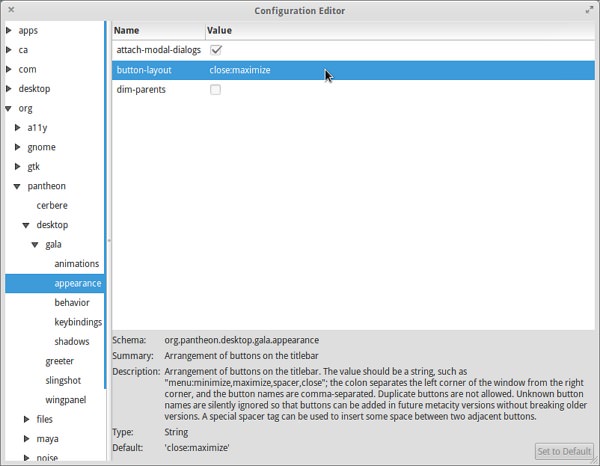The width and height of the screenshot is (600, 466).
Task: Toggle the attach-modal-dialogs checkbox
Action: 216,50
